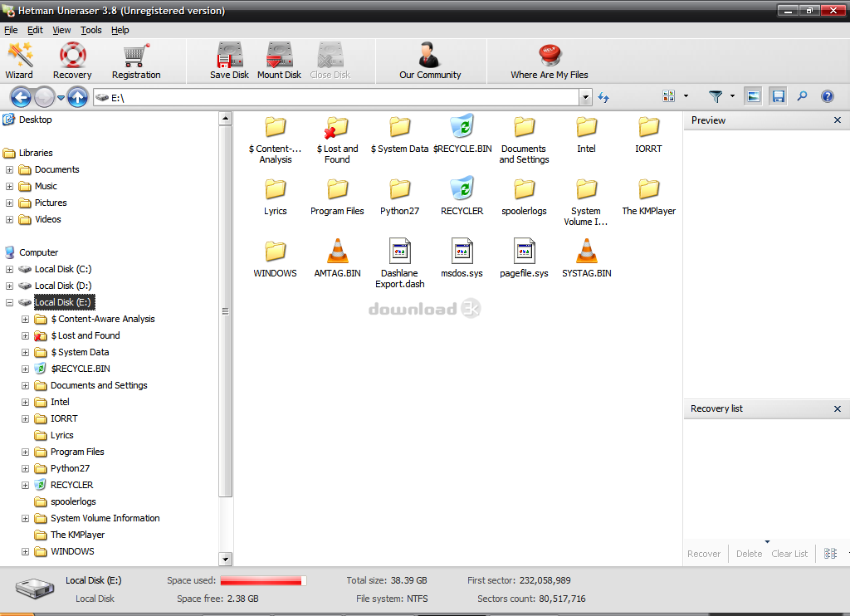Select Computer in the tree
The height and width of the screenshot is (616, 850).
[x=38, y=252]
